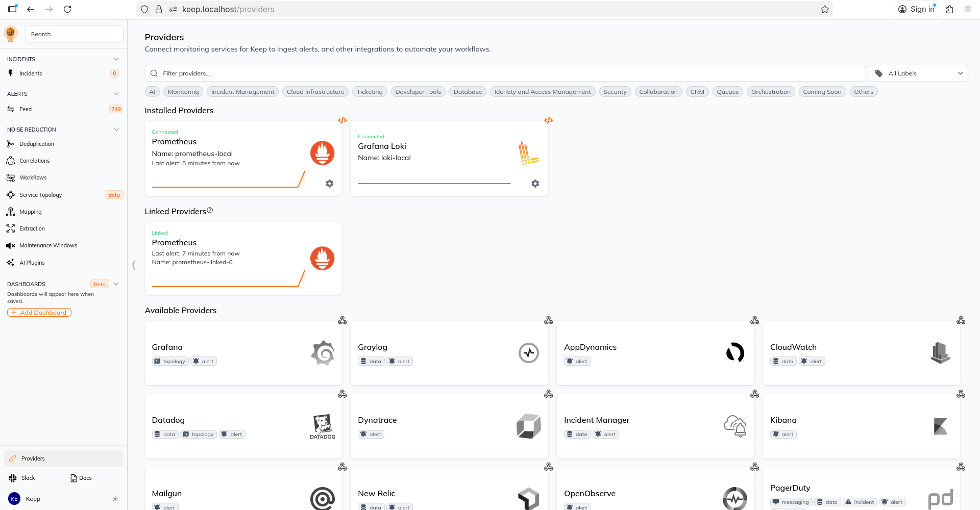Filter providers by CRM category

click(697, 92)
